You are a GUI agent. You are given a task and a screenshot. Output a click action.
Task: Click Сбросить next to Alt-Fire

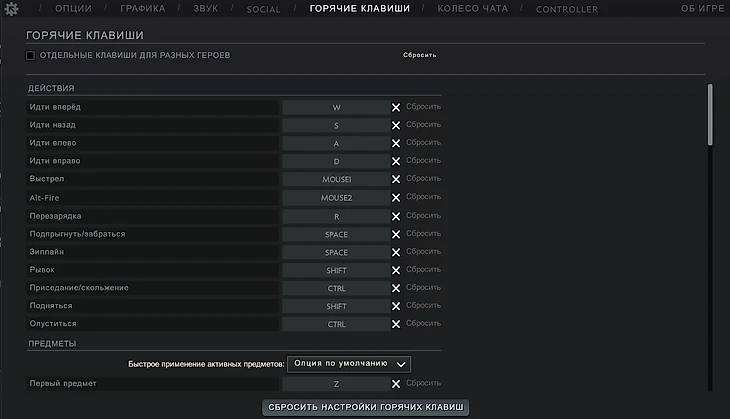(x=423, y=198)
